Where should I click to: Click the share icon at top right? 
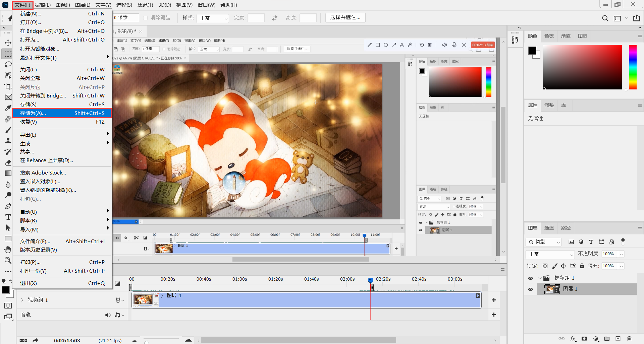tap(637, 18)
